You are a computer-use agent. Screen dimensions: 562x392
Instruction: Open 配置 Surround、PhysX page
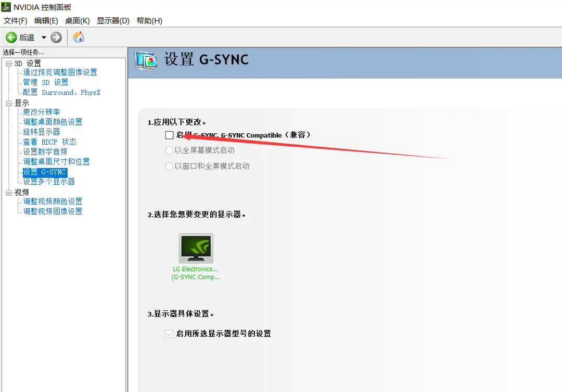61,93
